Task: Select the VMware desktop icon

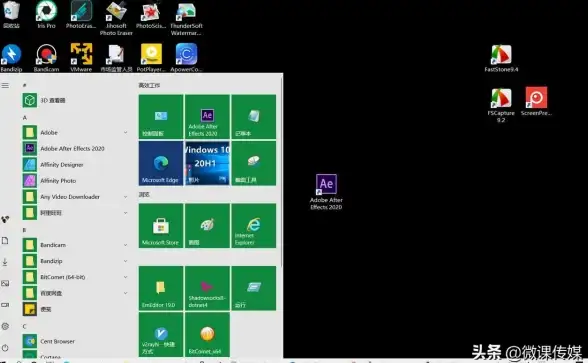Action: pyautogui.click(x=81, y=58)
